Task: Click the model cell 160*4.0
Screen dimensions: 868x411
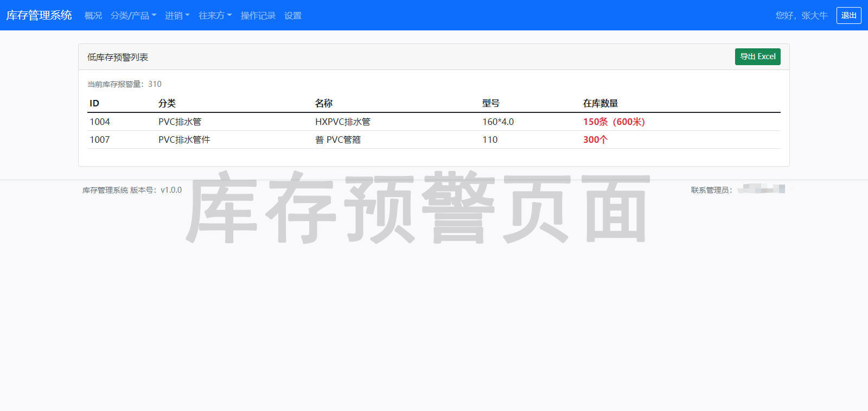Action: (x=498, y=122)
